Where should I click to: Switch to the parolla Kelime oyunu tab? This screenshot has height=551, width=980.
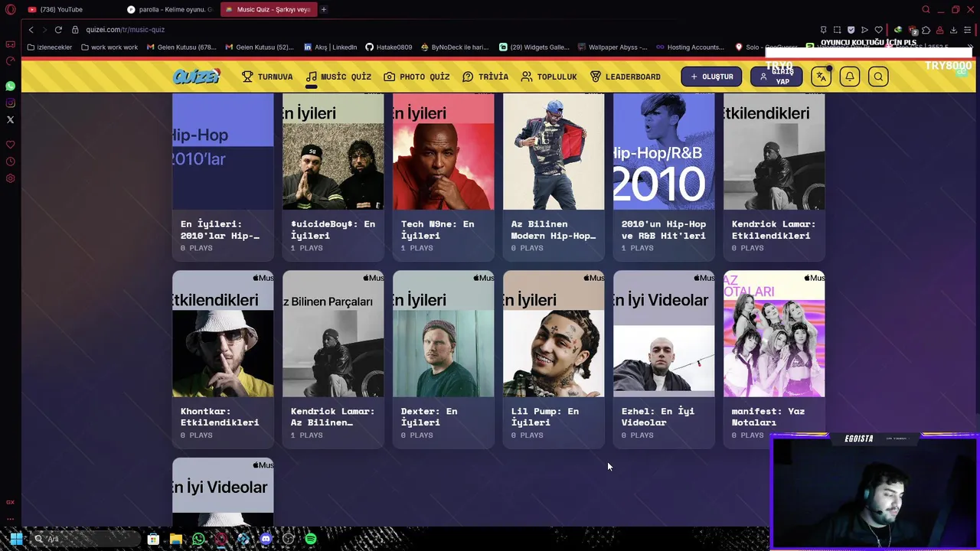pos(170,9)
